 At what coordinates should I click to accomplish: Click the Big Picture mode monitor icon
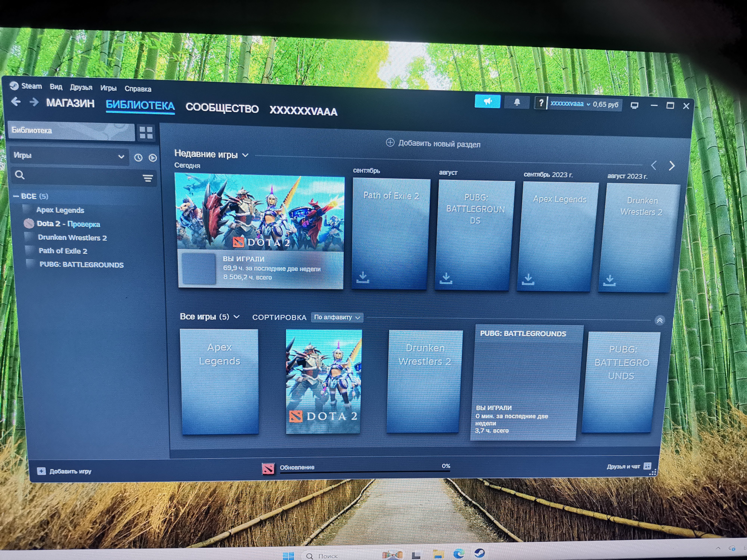tap(634, 106)
